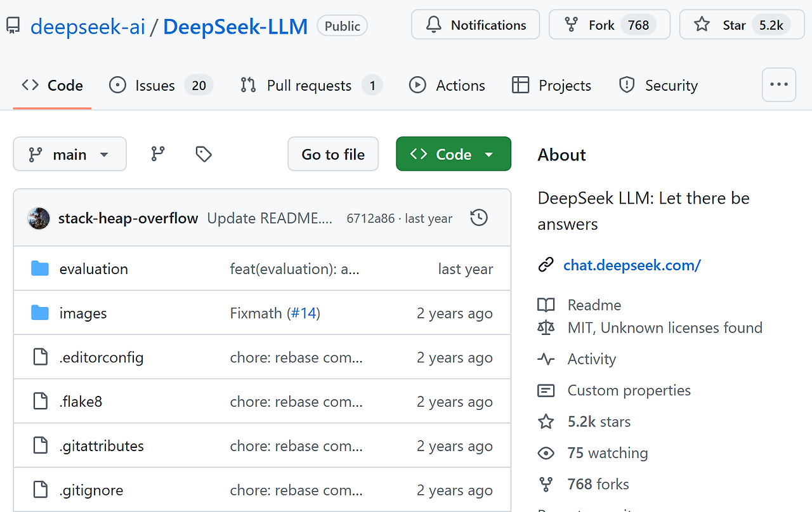Click the link icon beside chat.deepseek.com
The height and width of the screenshot is (512, 812).
coord(546,265)
